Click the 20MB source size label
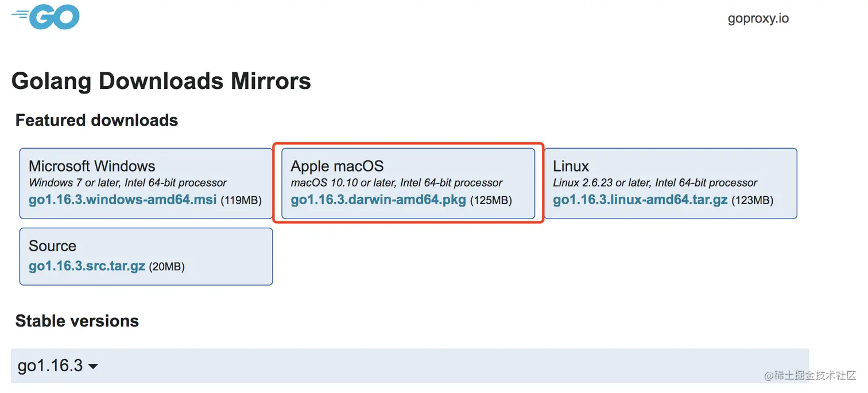Image resolution: width=868 pixels, height=393 pixels. tap(166, 267)
